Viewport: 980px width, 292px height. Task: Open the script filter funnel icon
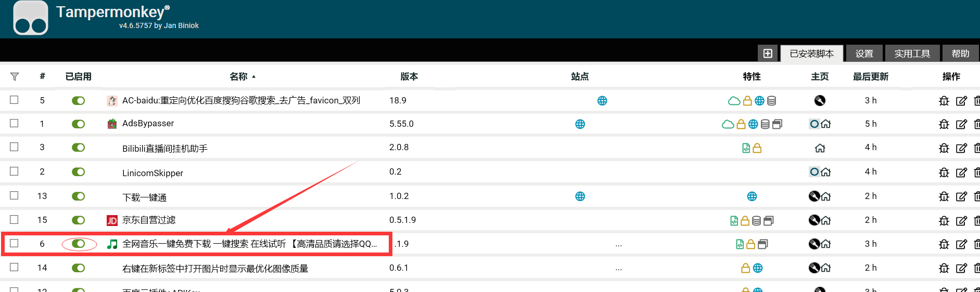coord(15,77)
